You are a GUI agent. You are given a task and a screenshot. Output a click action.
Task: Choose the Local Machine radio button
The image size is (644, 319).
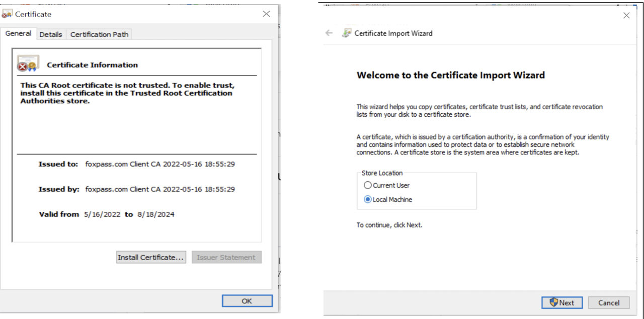[368, 200]
